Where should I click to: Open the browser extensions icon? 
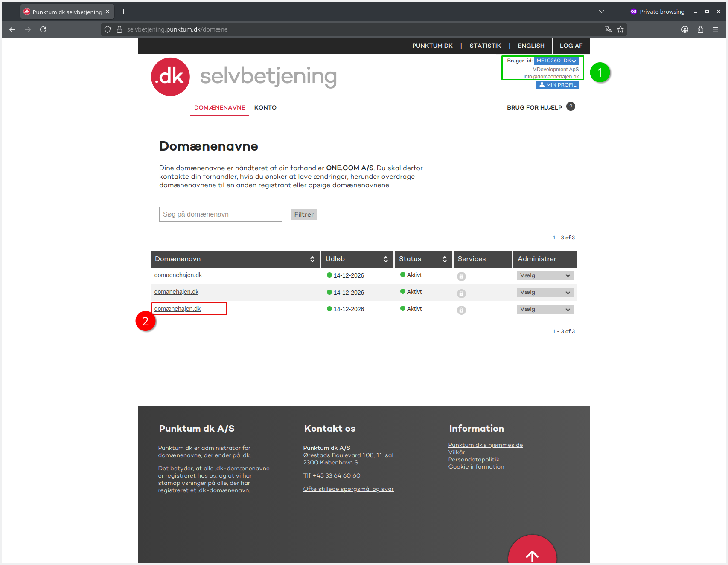pos(700,29)
